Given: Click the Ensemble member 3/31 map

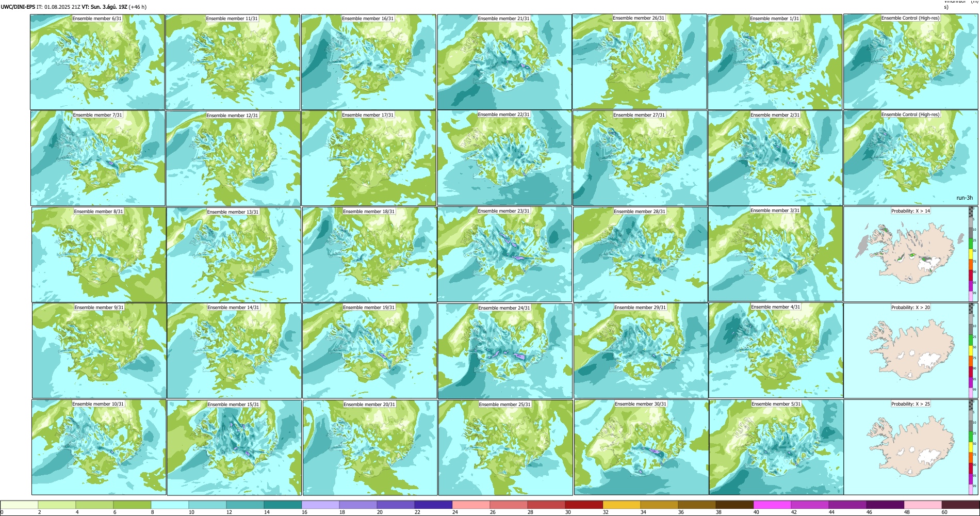Looking at the screenshot, I should pyautogui.click(x=776, y=254).
